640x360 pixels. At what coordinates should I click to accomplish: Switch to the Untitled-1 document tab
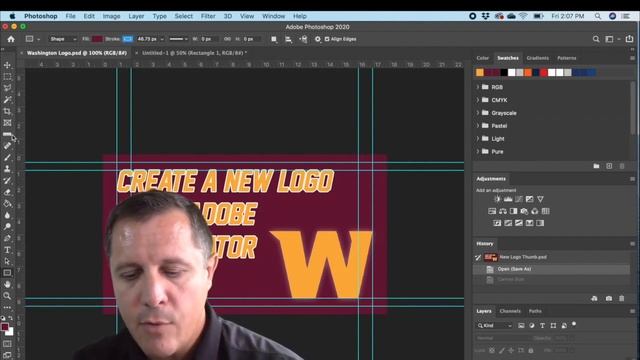[x=195, y=53]
